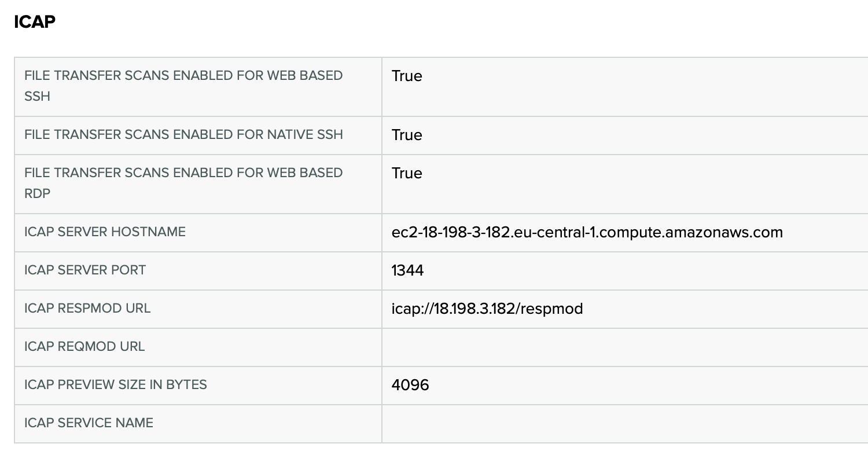The height and width of the screenshot is (462, 868).
Task: Click the ICAP REQMOD URL label
Action: 84,346
